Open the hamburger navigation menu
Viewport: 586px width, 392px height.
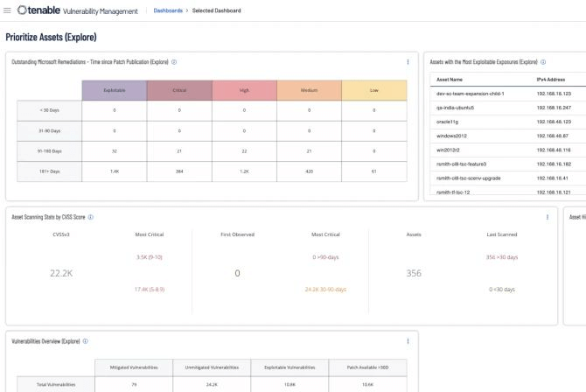click(7, 10)
